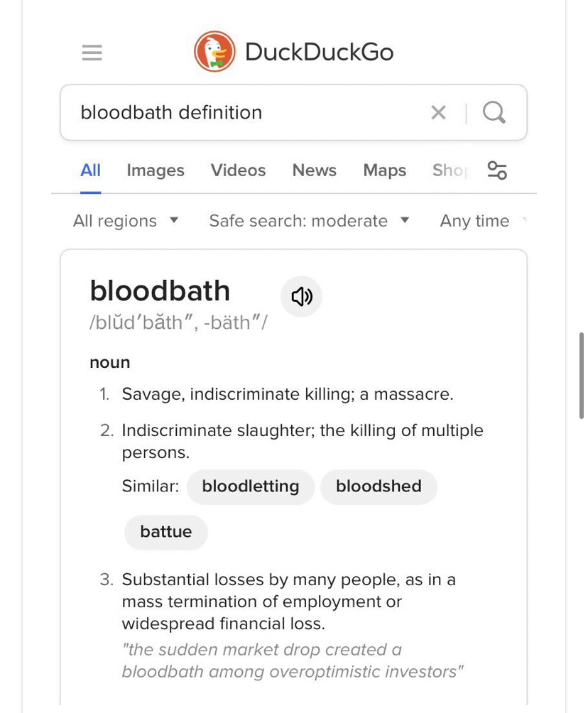Screen dimensions: 588x713
Task: Expand the Safe search: moderate dropdown
Action: [x=309, y=221]
